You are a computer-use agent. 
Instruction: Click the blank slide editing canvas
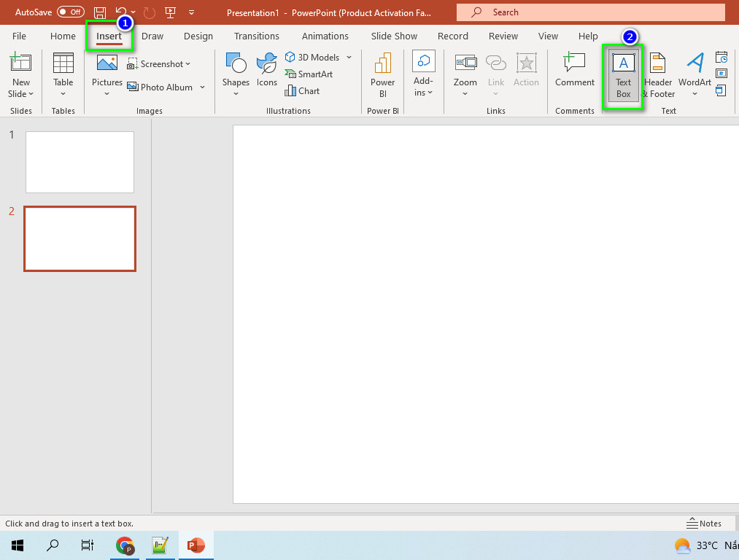(486, 314)
